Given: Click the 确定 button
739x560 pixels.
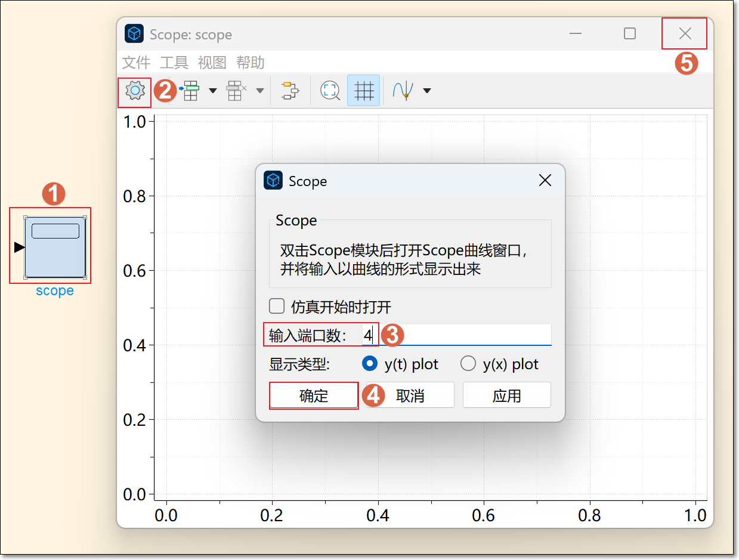Looking at the screenshot, I should [x=314, y=395].
